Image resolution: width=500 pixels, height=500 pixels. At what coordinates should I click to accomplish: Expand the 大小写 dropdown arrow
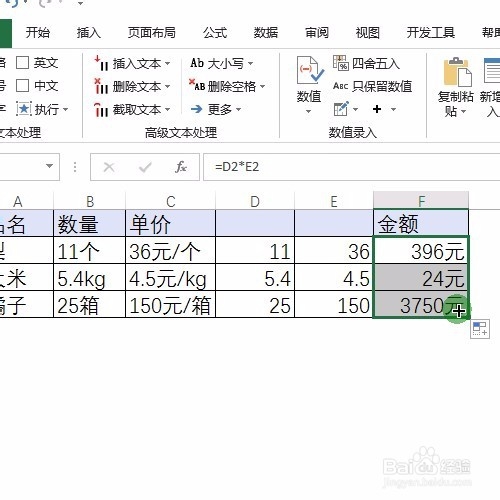pyautogui.click(x=250, y=63)
